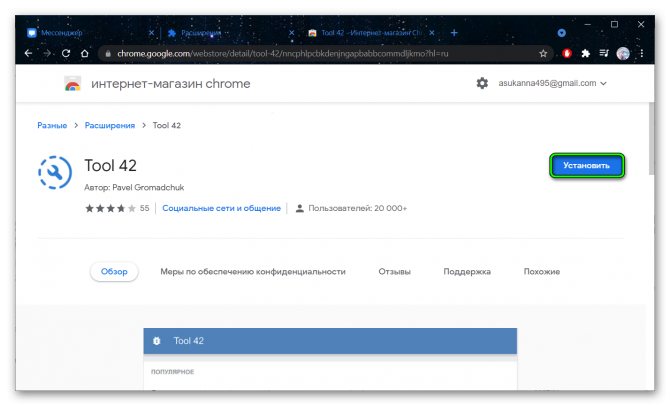Click the page vertical scrollbar
670x406 pixels.
click(651, 138)
